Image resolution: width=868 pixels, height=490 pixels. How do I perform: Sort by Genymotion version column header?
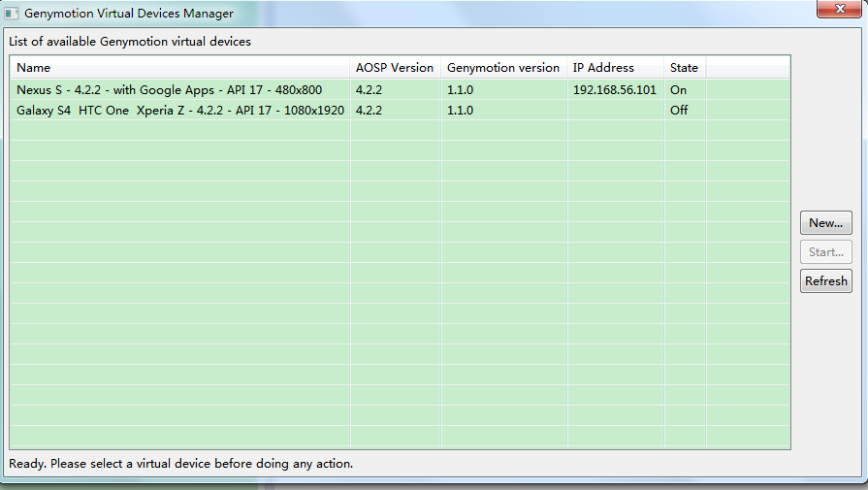point(503,68)
